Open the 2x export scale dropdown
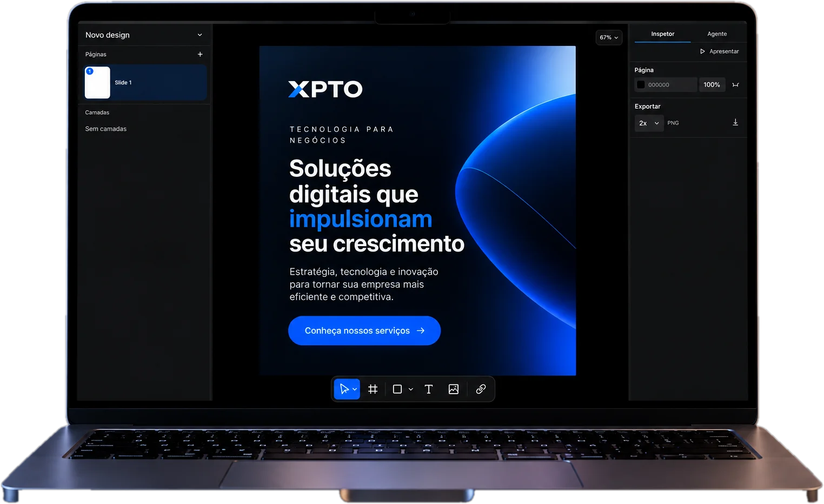 [x=649, y=123]
